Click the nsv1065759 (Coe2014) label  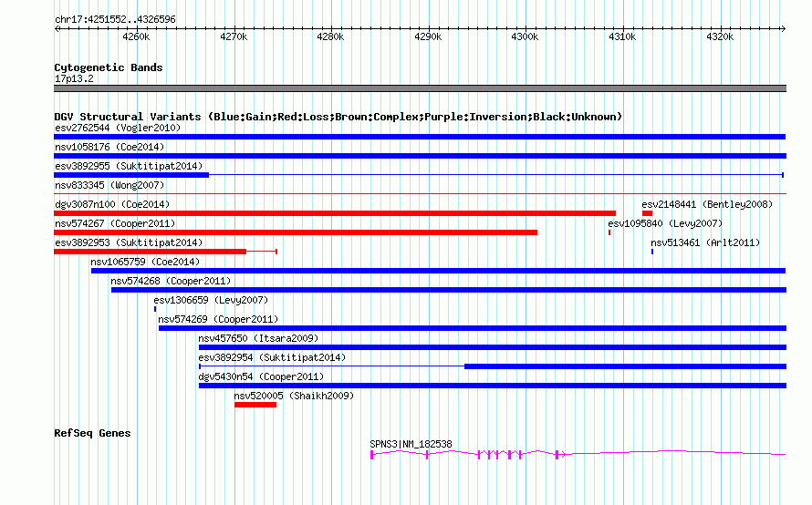[x=145, y=262]
